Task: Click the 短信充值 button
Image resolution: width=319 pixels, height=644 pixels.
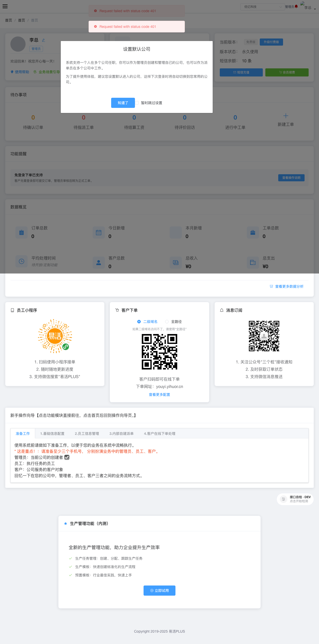Action: pos(241,72)
